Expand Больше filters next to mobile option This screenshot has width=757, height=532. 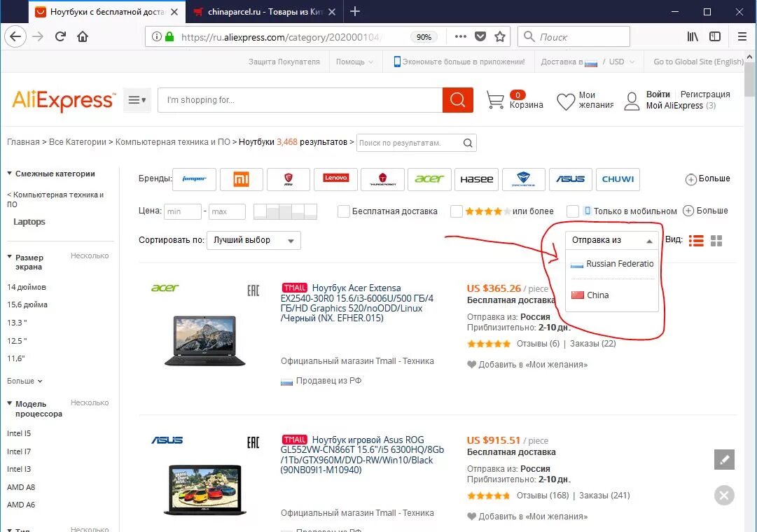pos(705,211)
